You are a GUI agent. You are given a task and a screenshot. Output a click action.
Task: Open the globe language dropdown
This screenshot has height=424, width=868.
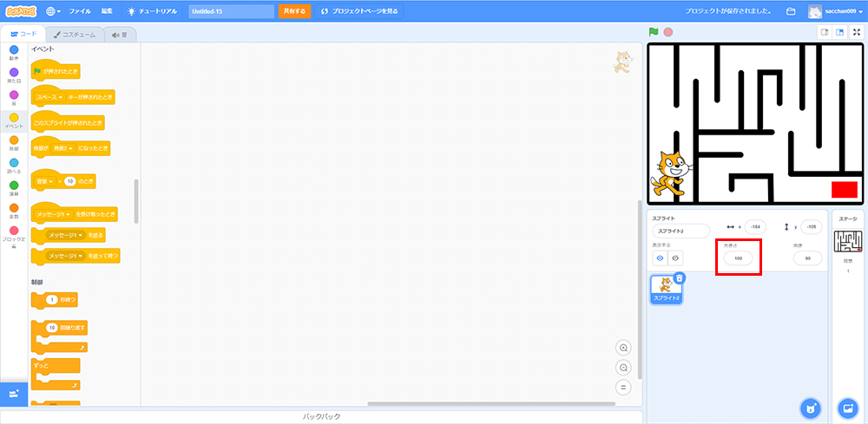pyautogui.click(x=53, y=11)
